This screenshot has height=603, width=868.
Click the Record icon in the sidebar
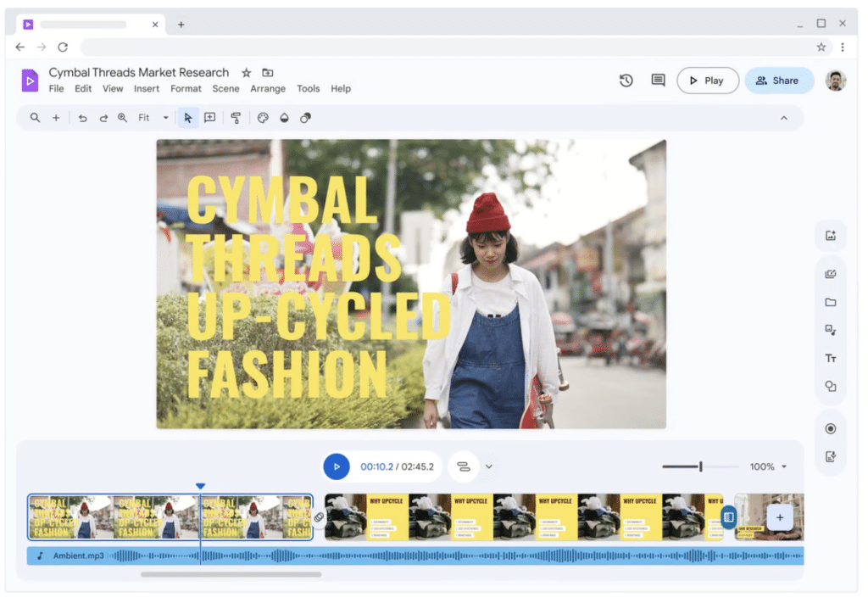click(831, 428)
